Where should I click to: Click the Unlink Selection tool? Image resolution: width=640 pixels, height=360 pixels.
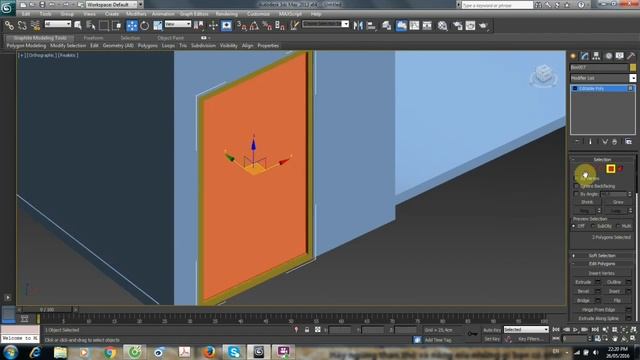point(22,26)
